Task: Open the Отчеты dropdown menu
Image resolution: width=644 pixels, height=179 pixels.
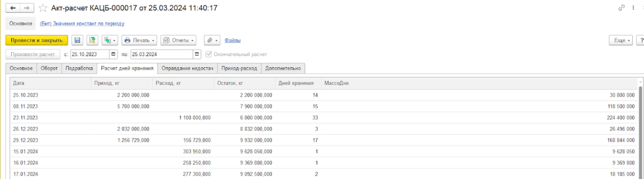Action: [178, 40]
